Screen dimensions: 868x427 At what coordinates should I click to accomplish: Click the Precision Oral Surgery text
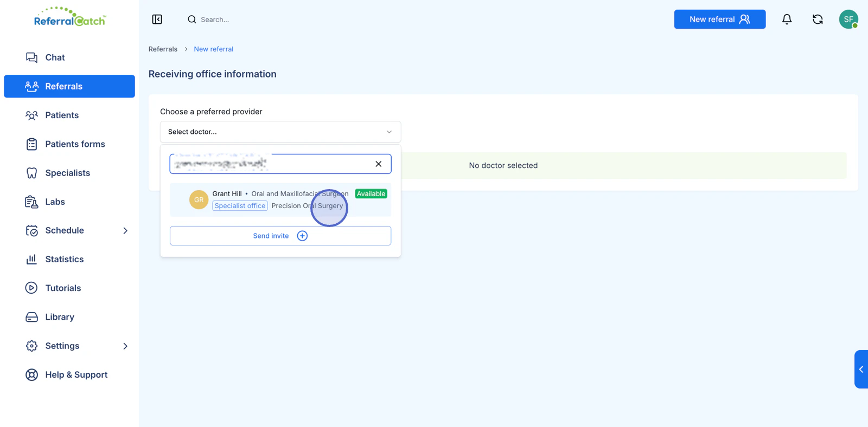[x=307, y=206]
